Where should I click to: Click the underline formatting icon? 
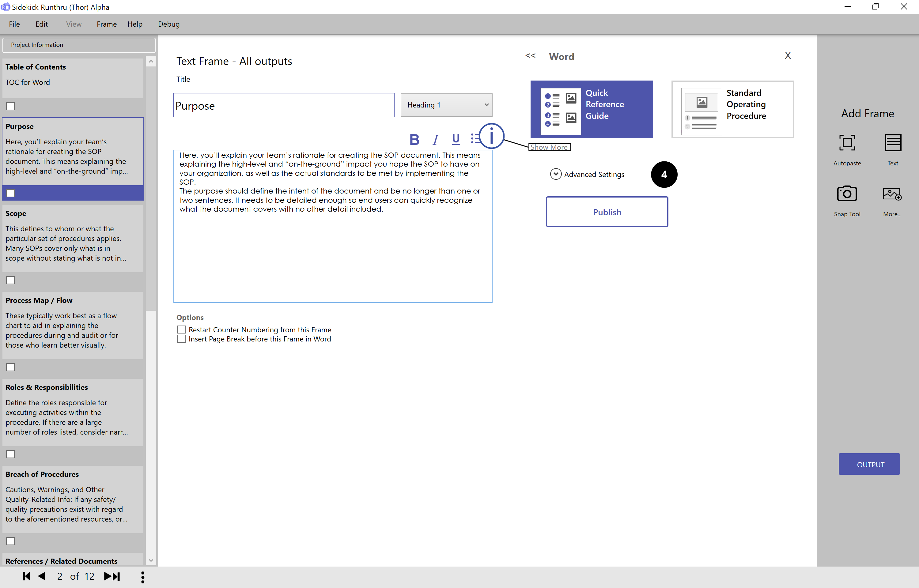[x=456, y=139]
